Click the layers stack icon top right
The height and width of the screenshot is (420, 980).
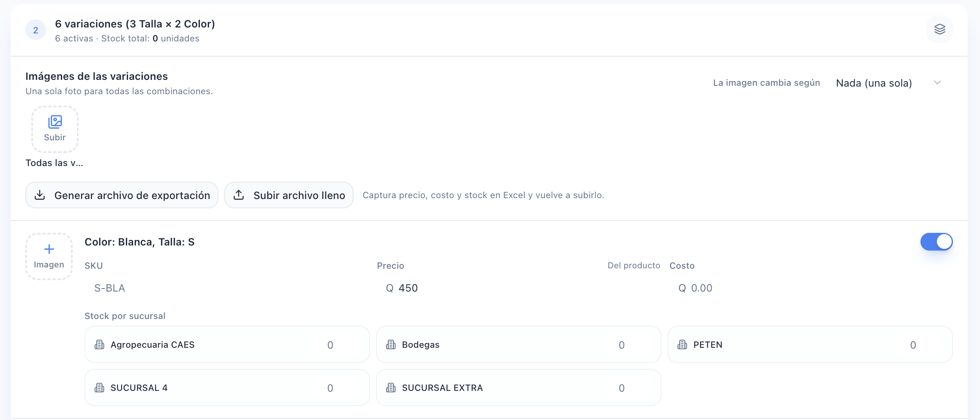[x=939, y=29]
